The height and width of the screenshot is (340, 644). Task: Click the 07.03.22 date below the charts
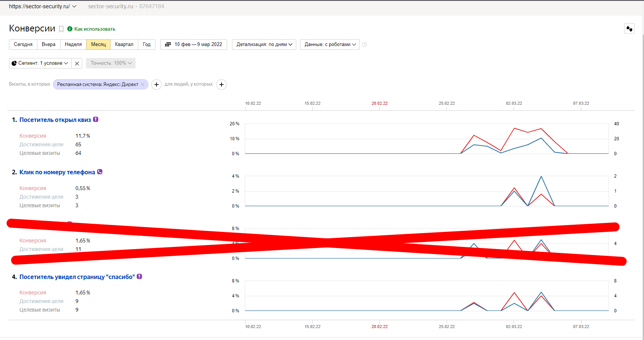coord(581,327)
